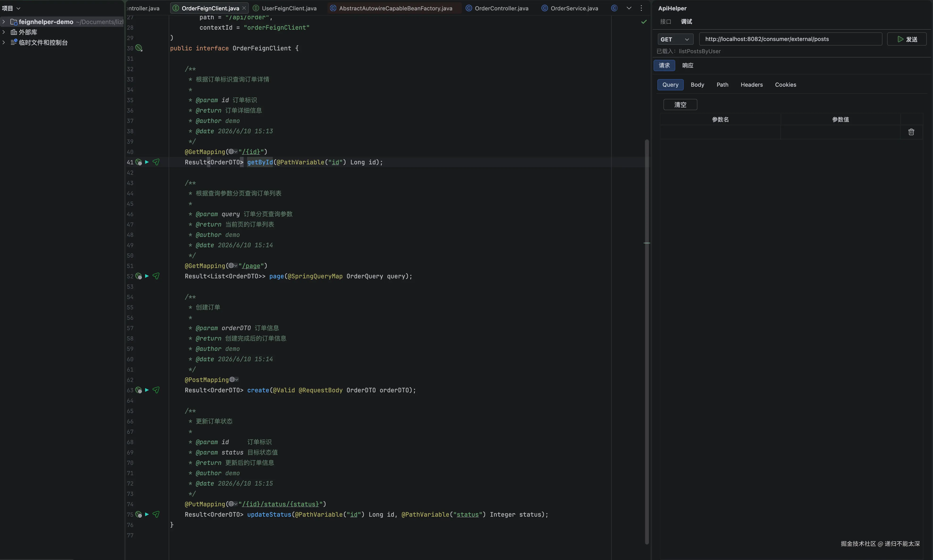Open the URL globe dropdown after @PostMapping

click(x=234, y=379)
